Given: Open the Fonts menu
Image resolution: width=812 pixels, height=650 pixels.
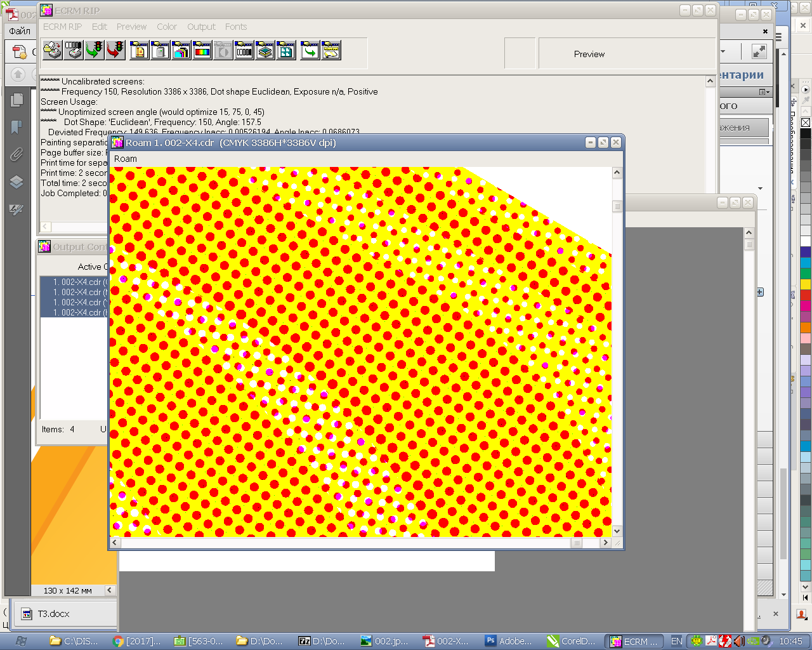Looking at the screenshot, I should pyautogui.click(x=236, y=27).
